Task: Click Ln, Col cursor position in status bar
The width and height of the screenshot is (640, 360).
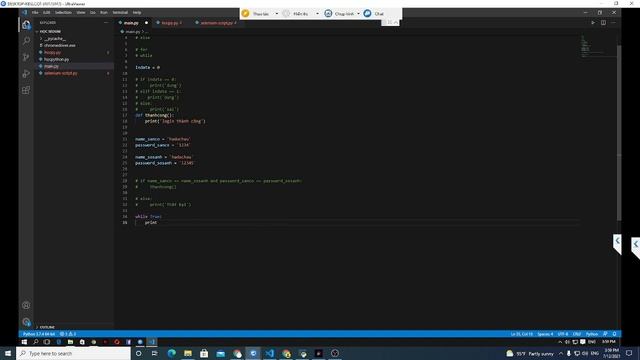Action: 522,334
